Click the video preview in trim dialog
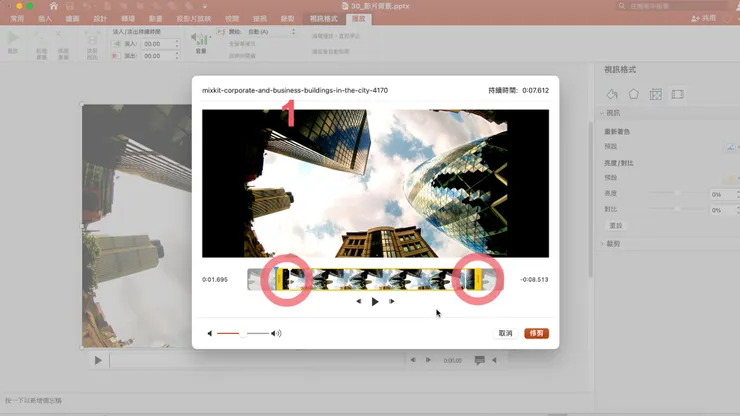 [375, 183]
